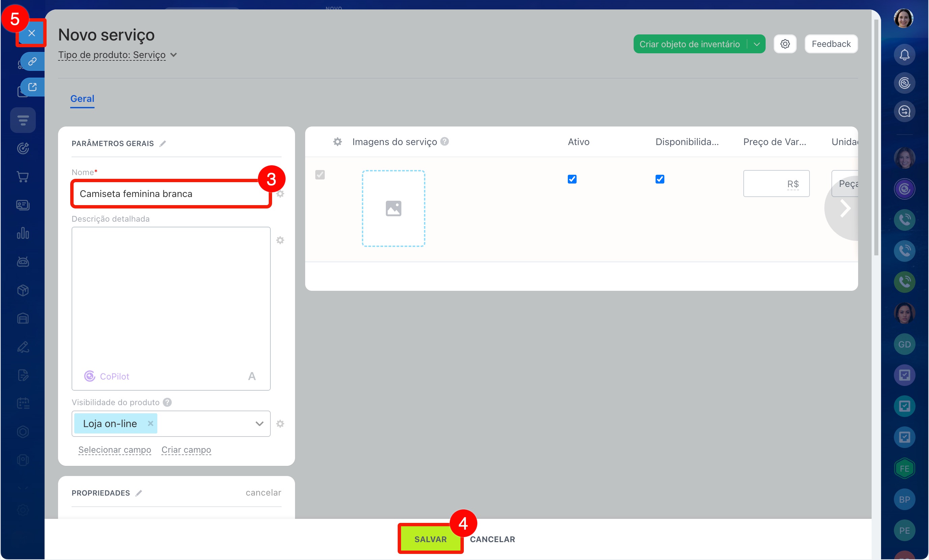929x560 pixels.
Task: Open the Visibilidade do produto dropdown arrow
Action: tap(259, 424)
